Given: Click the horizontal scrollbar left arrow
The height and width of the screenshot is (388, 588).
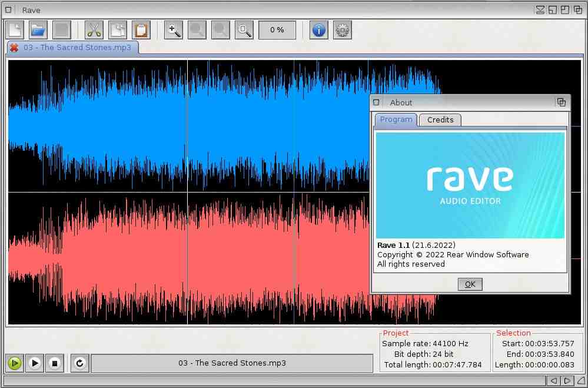Looking at the screenshot, I should [x=553, y=382].
